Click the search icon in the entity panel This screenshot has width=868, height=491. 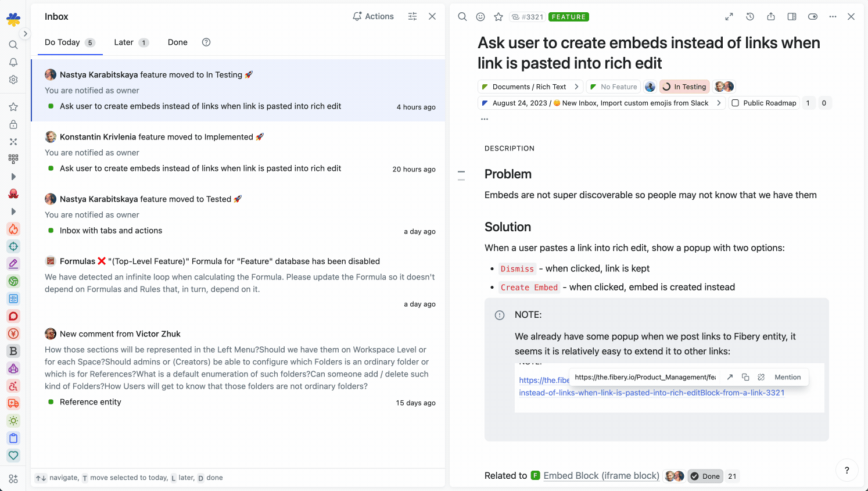tap(462, 17)
